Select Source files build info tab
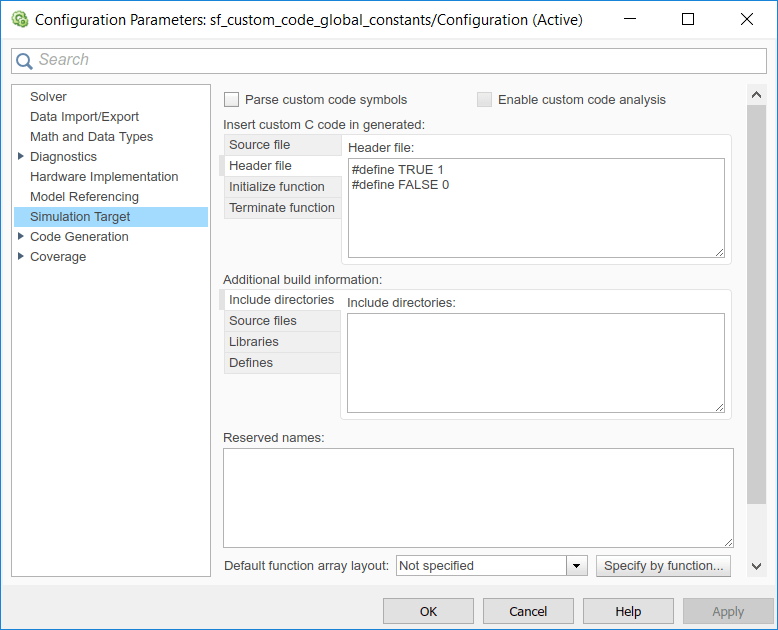Image resolution: width=778 pixels, height=630 pixels. click(282, 321)
